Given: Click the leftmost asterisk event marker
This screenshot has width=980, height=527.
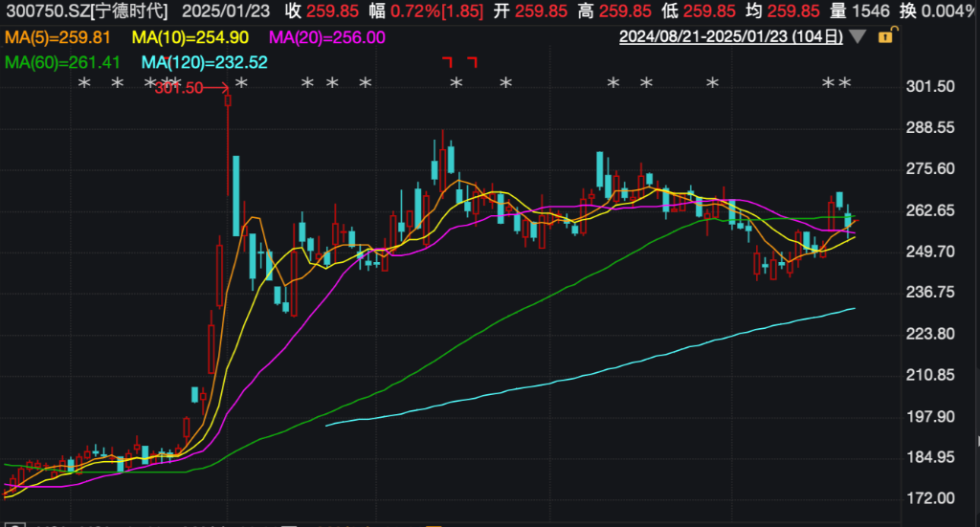Looking at the screenshot, I should tap(84, 84).
